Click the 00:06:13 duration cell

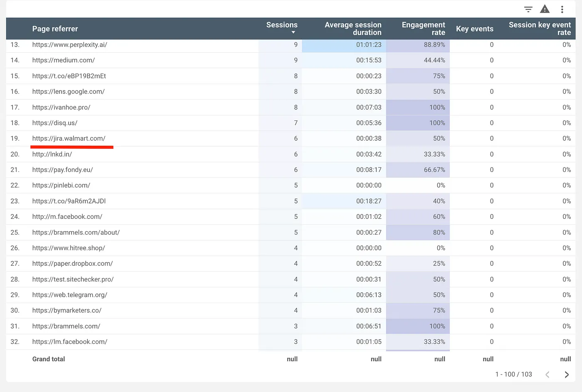pyautogui.click(x=344, y=295)
